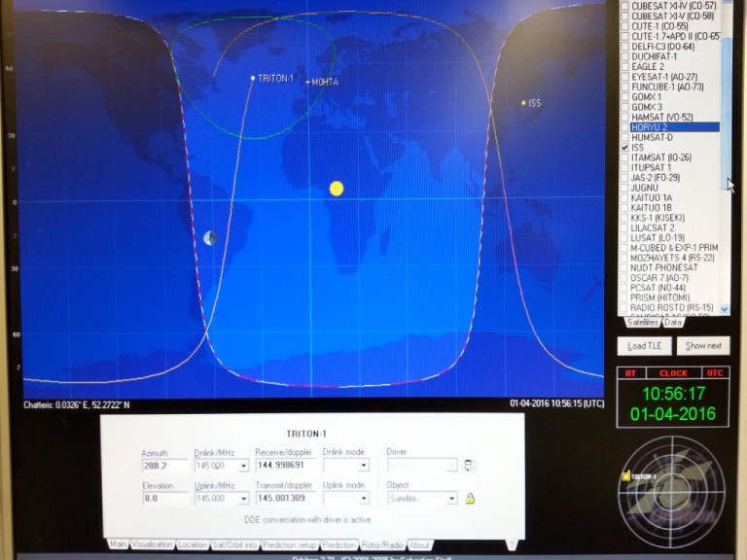Enable the HAMSAT (VO-52) checkbox
Image resolution: width=747 pixels, height=560 pixels.
624,117
